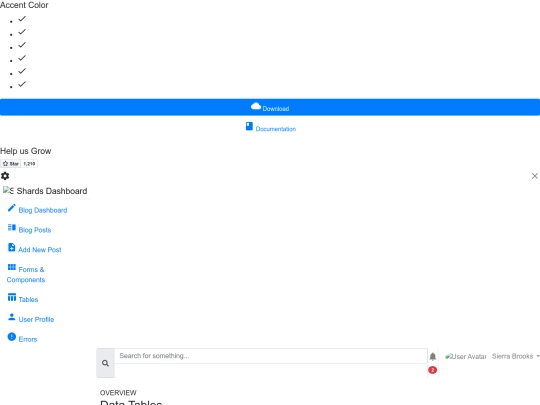The width and height of the screenshot is (540, 405).
Task: Click the Tables icon in the sidebar
Action: (12, 297)
